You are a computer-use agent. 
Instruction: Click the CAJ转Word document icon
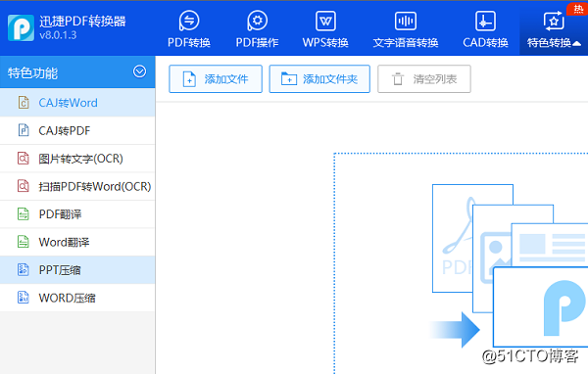tap(24, 102)
